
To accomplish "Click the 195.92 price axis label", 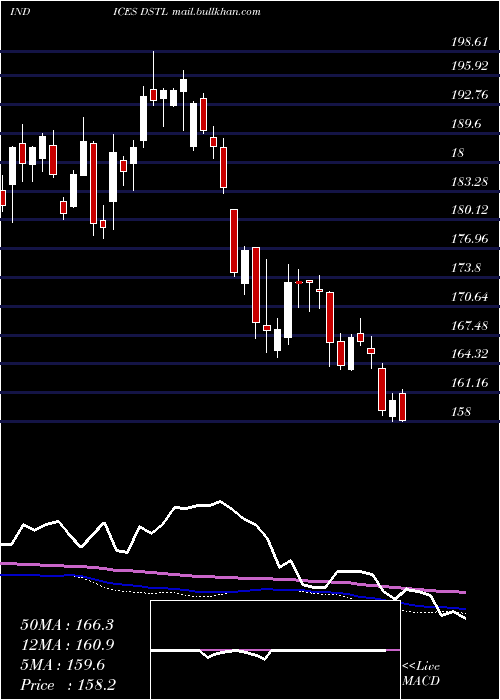I will pyautogui.click(x=469, y=66).
